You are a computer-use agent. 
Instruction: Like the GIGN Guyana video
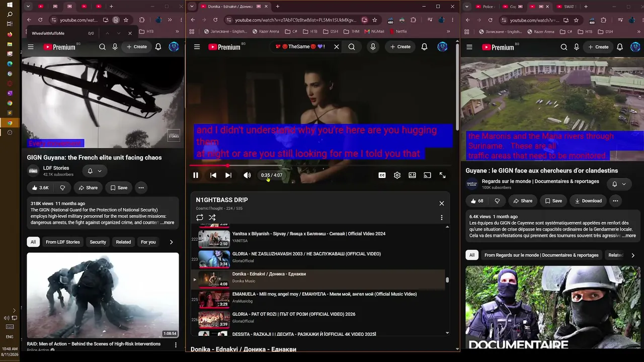pyautogui.click(x=40, y=188)
